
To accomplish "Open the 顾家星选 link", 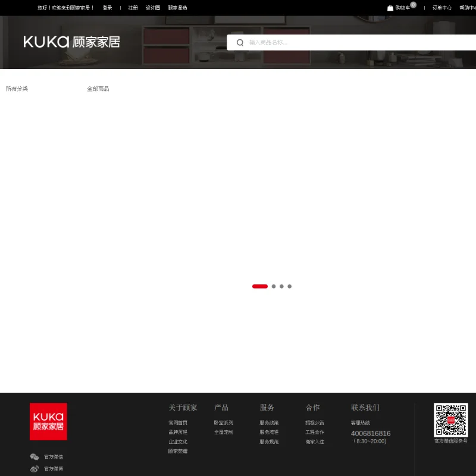I will click(x=177, y=8).
